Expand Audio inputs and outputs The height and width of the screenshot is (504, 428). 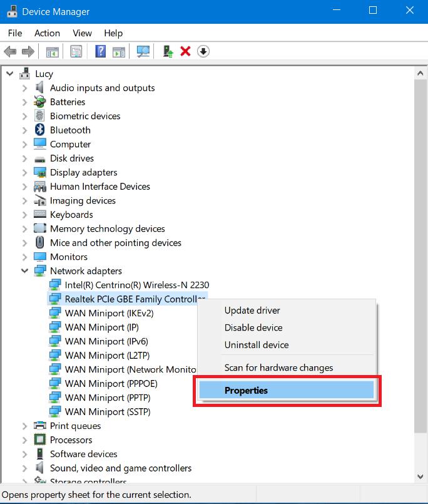25,88
